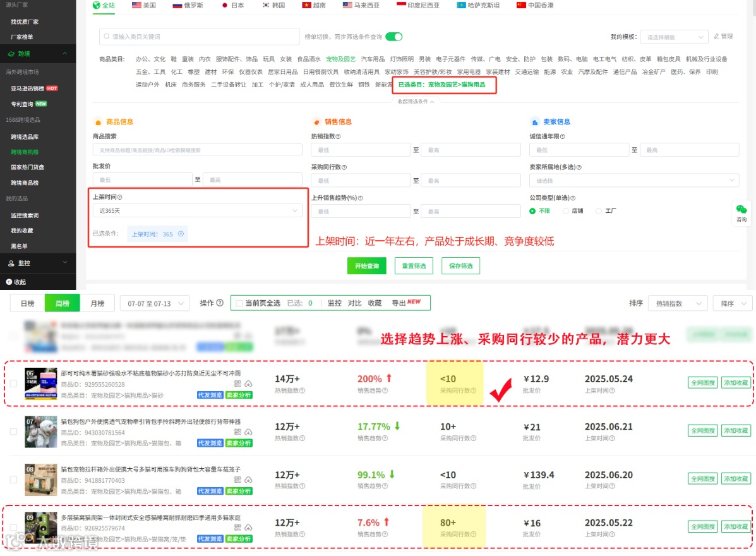Choose the 汽车用品 category
This screenshot has width=756, height=556.
(373, 59)
